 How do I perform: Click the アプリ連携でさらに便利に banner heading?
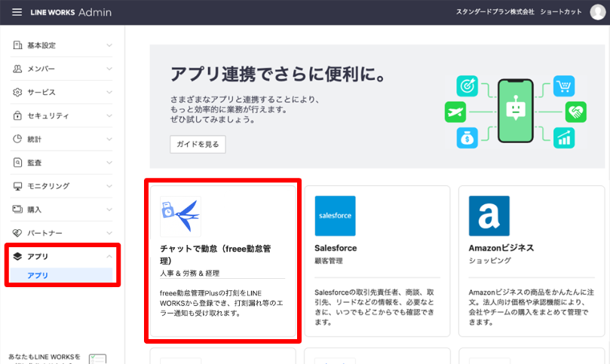coord(277,74)
